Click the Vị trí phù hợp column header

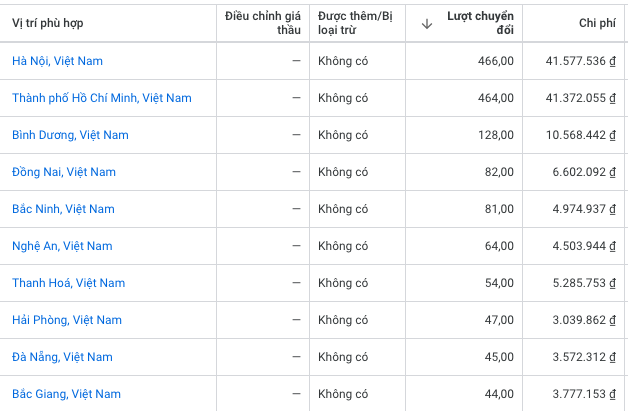coord(48,23)
